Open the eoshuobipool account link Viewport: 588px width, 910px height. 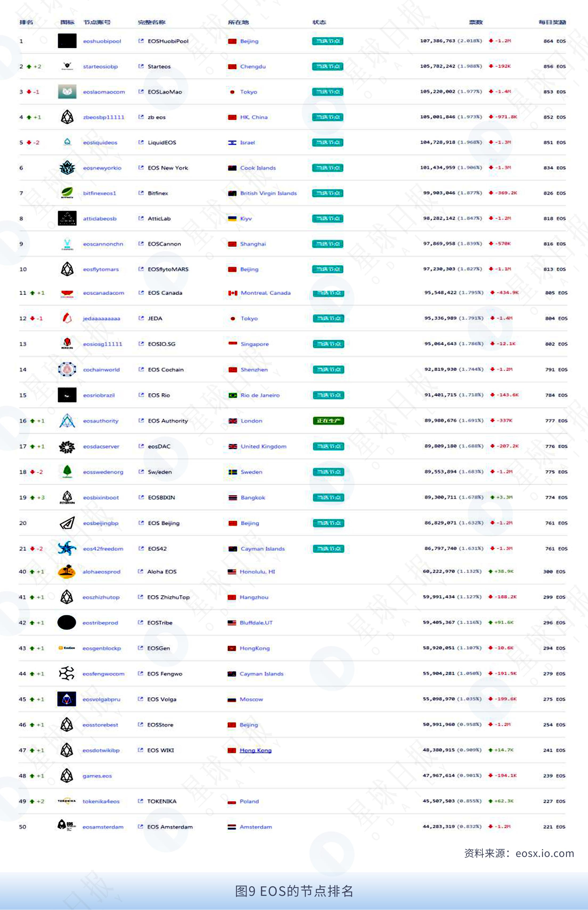tap(102, 41)
